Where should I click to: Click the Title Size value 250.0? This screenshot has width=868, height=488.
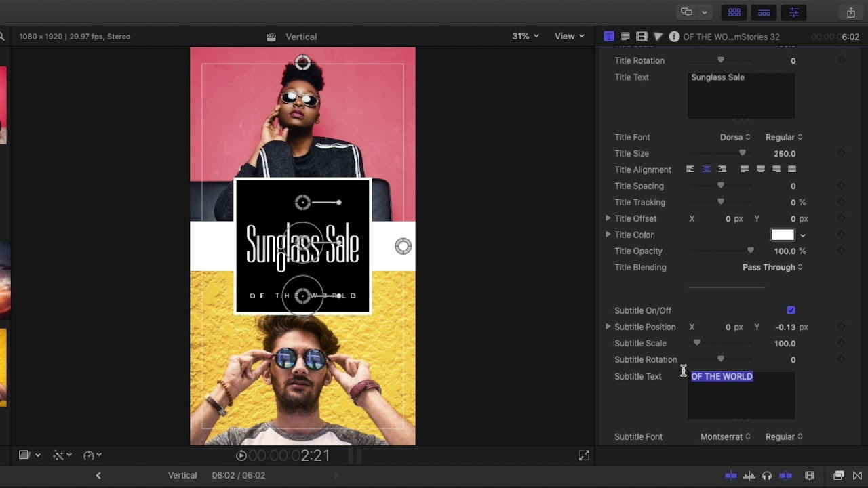pos(785,153)
